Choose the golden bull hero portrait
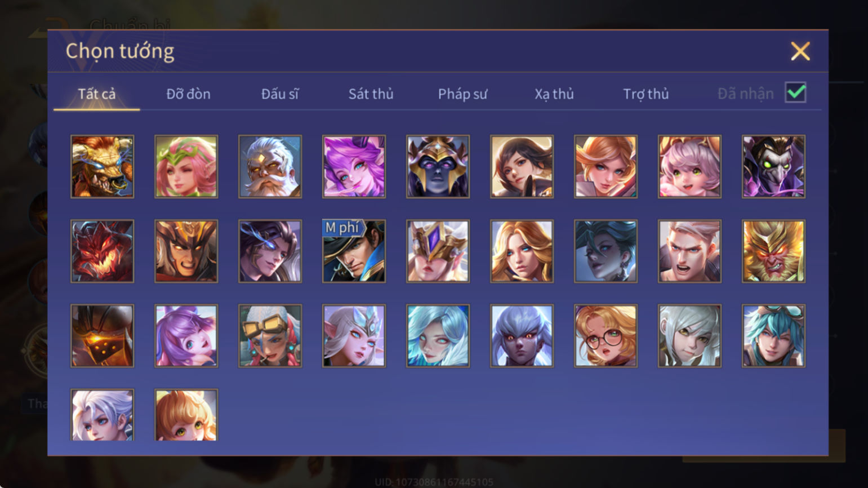The width and height of the screenshot is (868, 488). pyautogui.click(x=103, y=167)
